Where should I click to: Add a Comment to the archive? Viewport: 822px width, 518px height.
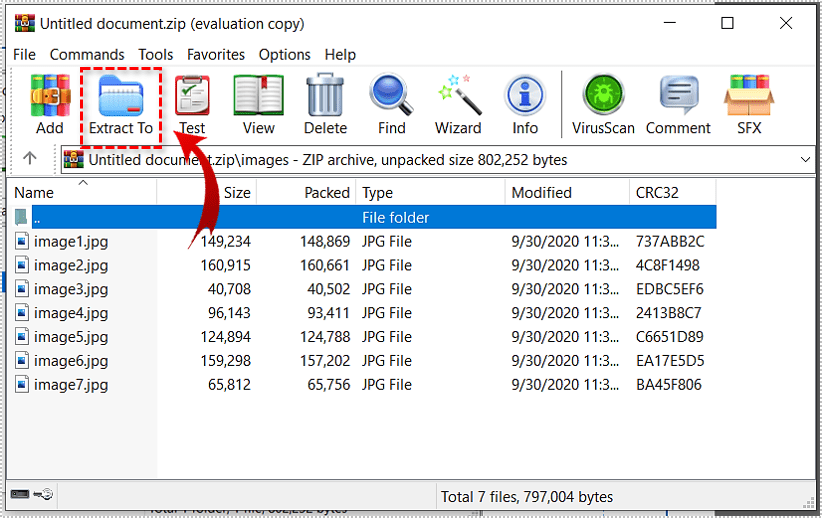click(678, 104)
